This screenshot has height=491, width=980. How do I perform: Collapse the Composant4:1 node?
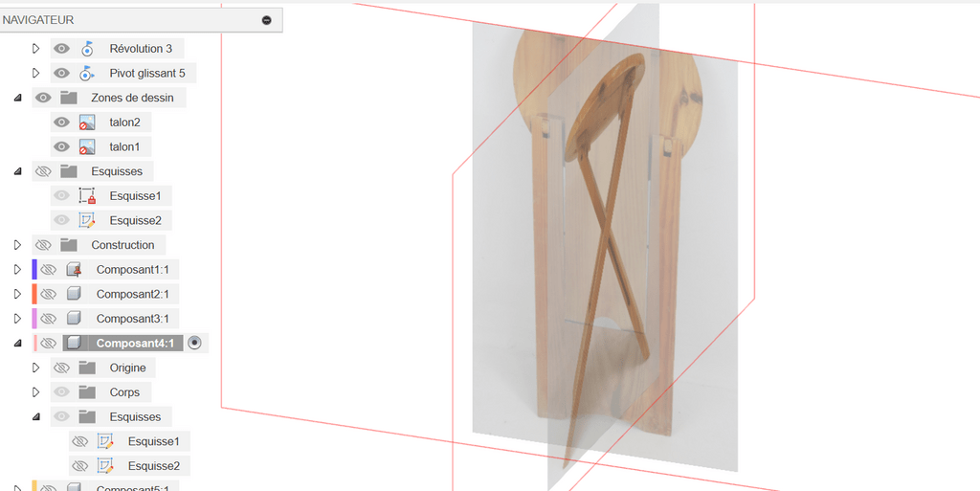tap(17, 344)
